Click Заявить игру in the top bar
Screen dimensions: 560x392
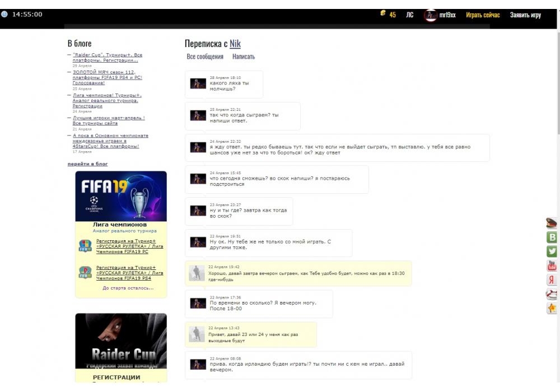click(525, 15)
